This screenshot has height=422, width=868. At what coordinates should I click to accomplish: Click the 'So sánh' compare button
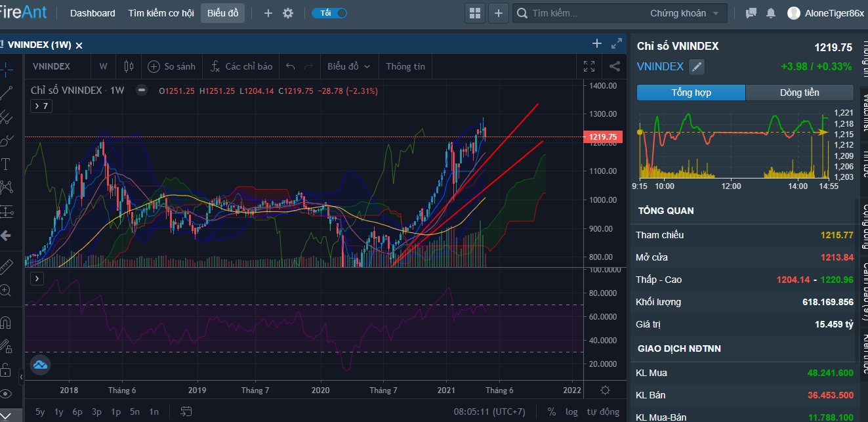tap(172, 66)
